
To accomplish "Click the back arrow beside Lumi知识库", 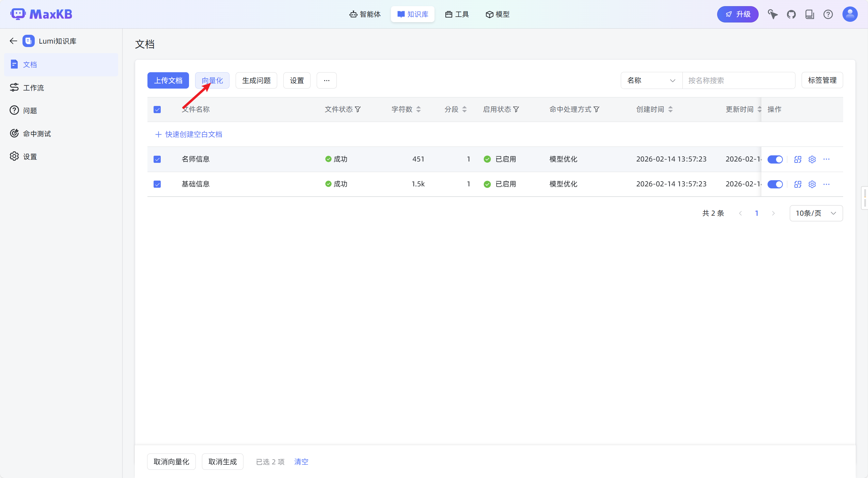I will (x=13, y=41).
